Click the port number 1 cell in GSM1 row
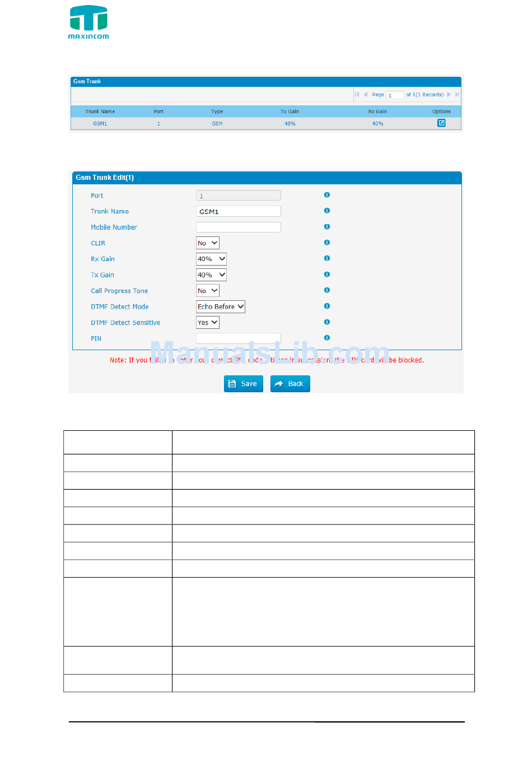Screen dimensions: 532x767 pos(158,124)
